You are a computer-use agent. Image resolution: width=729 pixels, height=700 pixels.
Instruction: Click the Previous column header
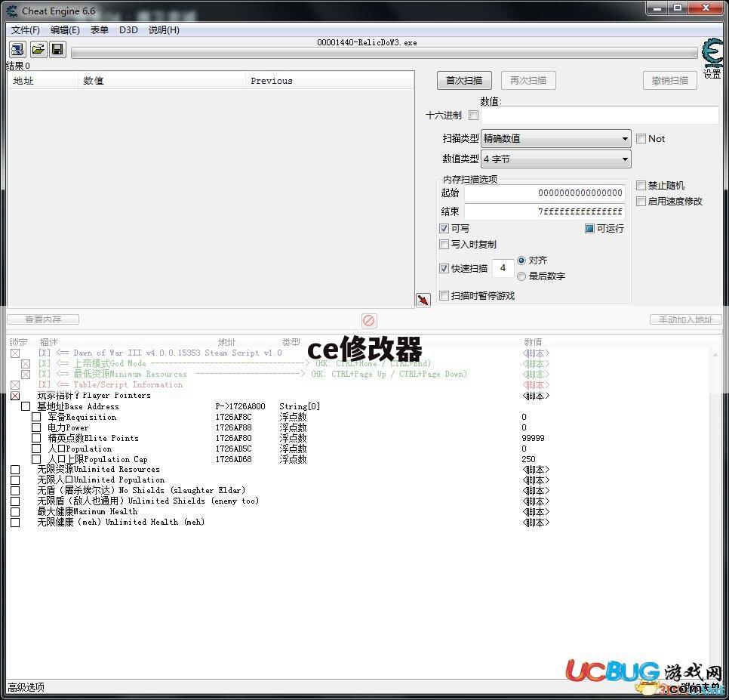pyautogui.click(x=329, y=81)
